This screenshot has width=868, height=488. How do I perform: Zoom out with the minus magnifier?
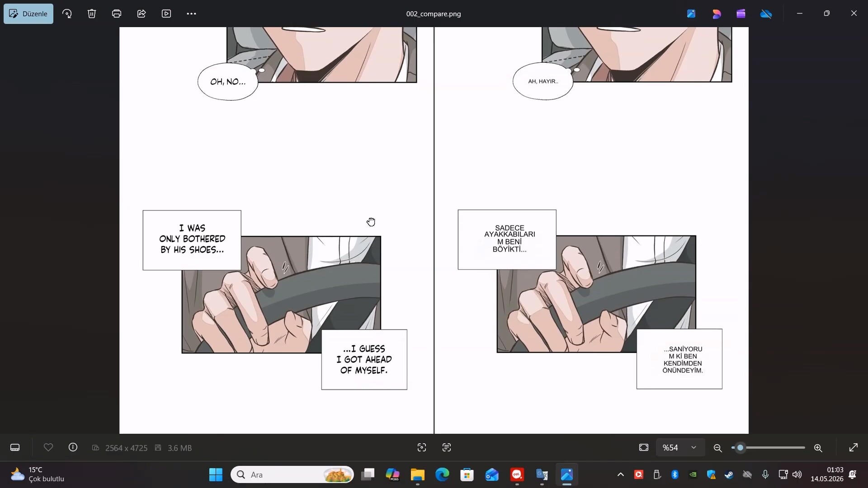coord(717,448)
